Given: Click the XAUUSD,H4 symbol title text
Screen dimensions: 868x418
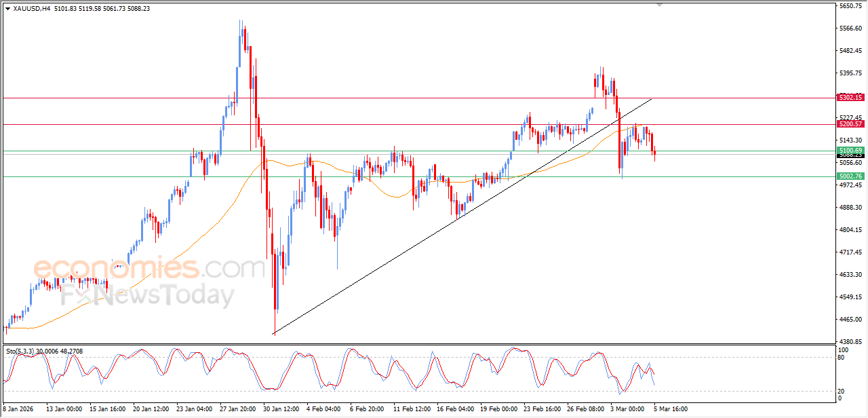Looking at the screenshot, I should pyautogui.click(x=31, y=9).
